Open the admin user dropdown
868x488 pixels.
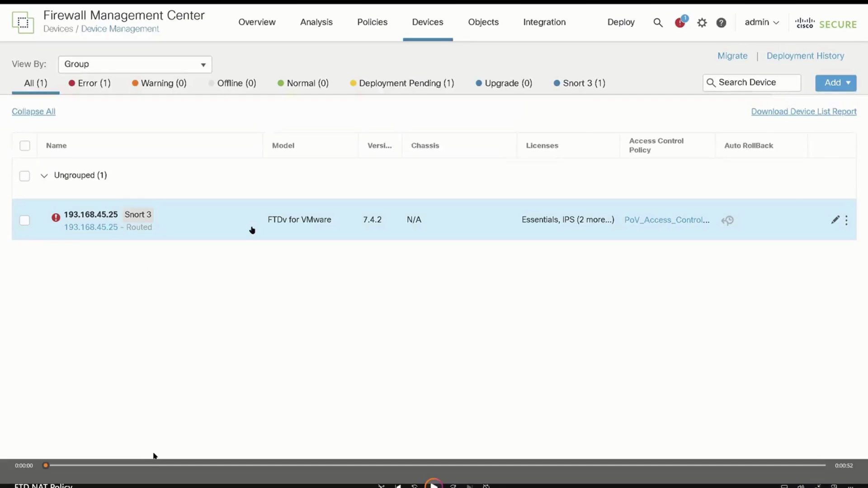[762, 22]
